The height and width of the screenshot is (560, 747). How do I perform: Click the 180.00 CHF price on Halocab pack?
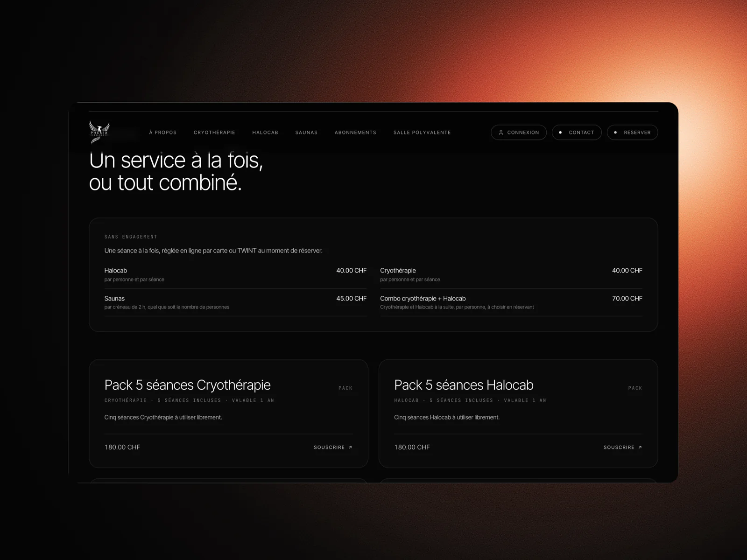pyautogui.click(x=412, y=447)
